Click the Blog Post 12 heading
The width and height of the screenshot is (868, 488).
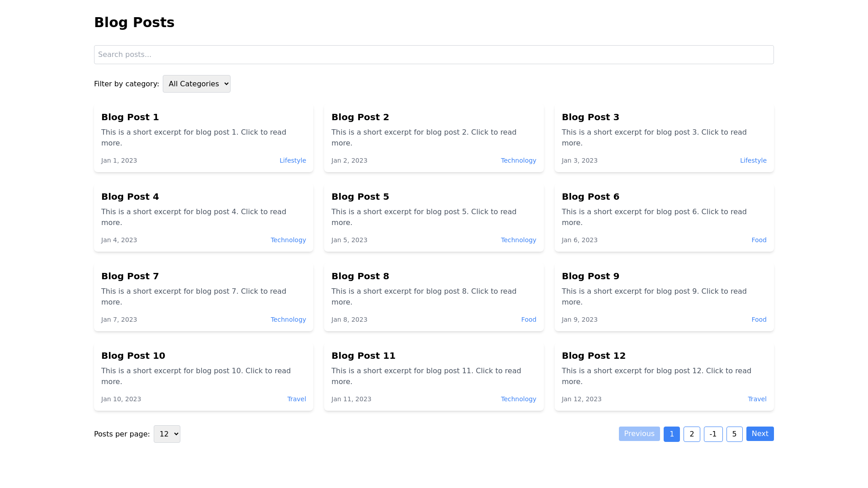point(593,356)
